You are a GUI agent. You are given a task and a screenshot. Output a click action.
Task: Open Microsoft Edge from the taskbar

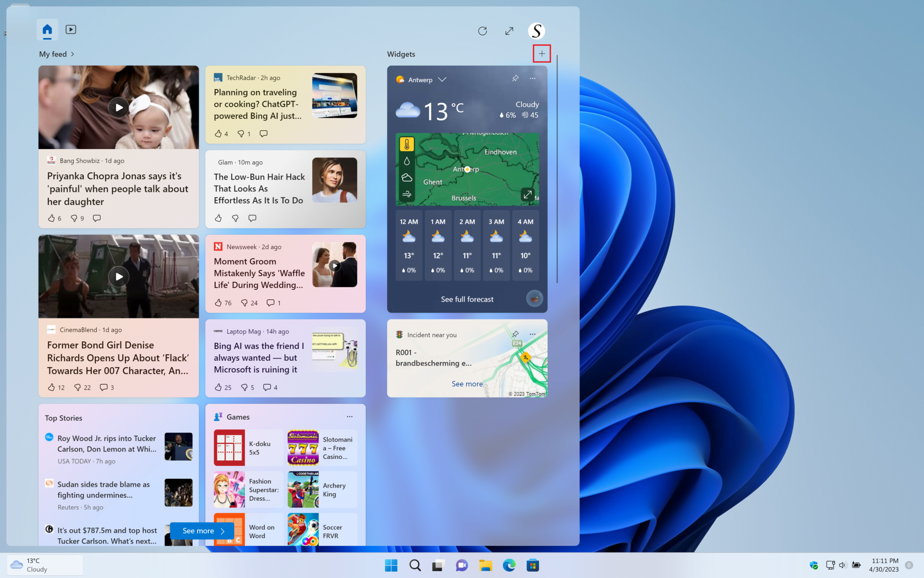click(x=509, y=565)
